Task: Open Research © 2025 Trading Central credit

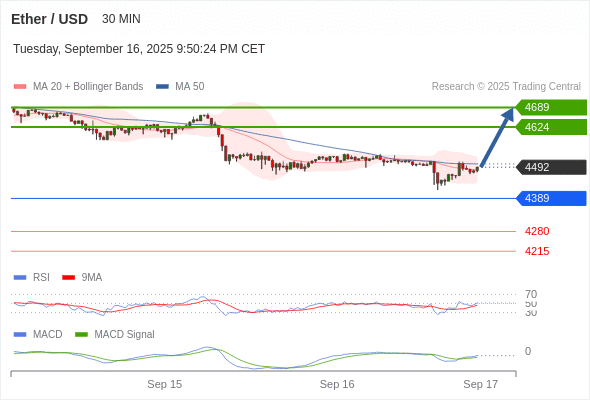Action: point(506,87)
